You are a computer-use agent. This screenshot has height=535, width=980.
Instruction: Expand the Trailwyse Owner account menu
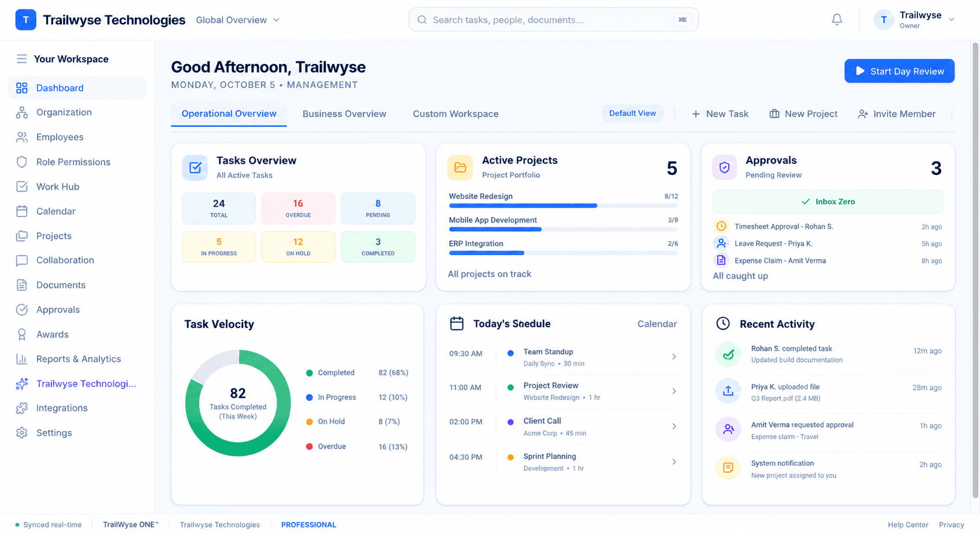(x=914, y=20)
